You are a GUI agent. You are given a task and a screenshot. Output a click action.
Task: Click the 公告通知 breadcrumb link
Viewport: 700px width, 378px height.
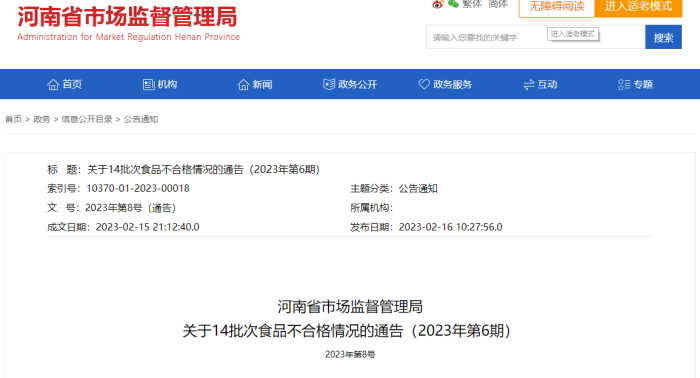(141, 119)
